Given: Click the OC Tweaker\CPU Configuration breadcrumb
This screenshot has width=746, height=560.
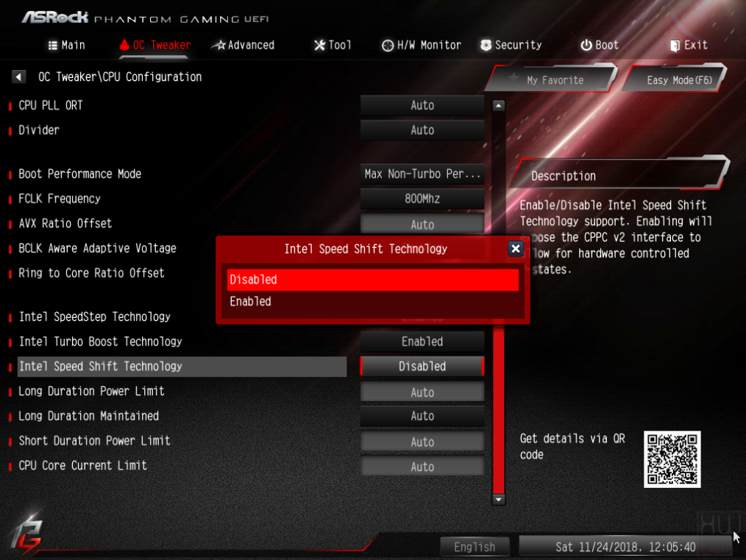Looking at the screenshot, I should [120, 77].
